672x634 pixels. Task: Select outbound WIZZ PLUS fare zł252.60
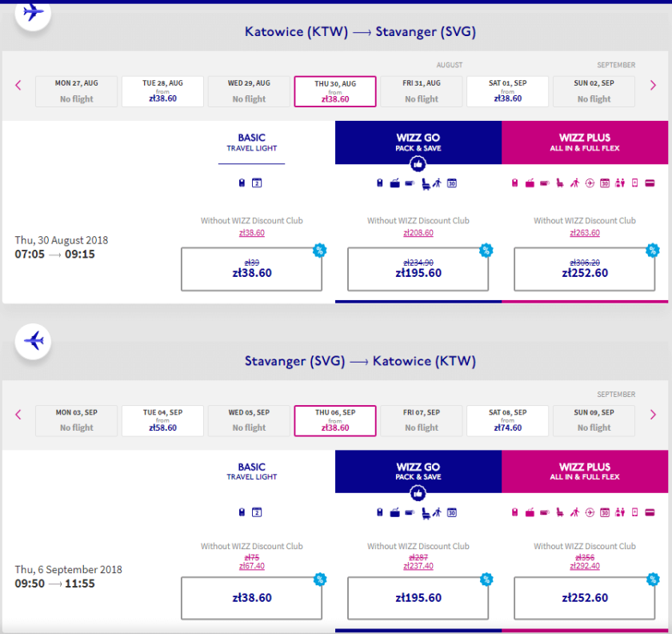[585, 269]
